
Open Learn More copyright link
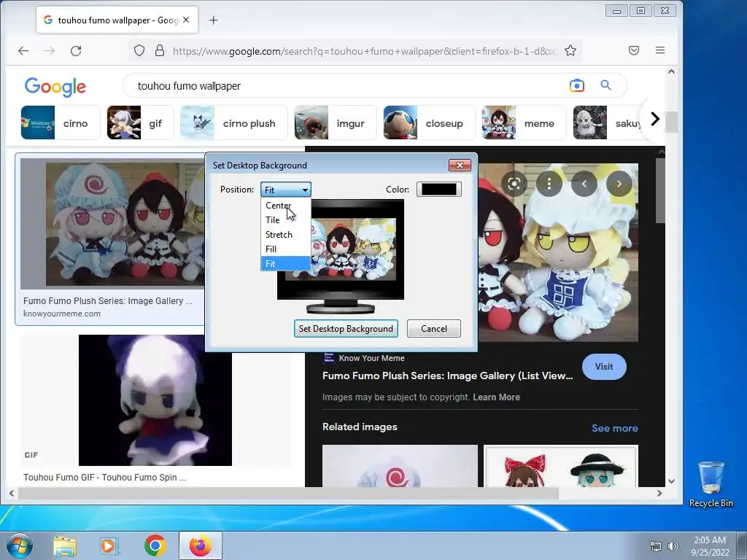[496, 397]
